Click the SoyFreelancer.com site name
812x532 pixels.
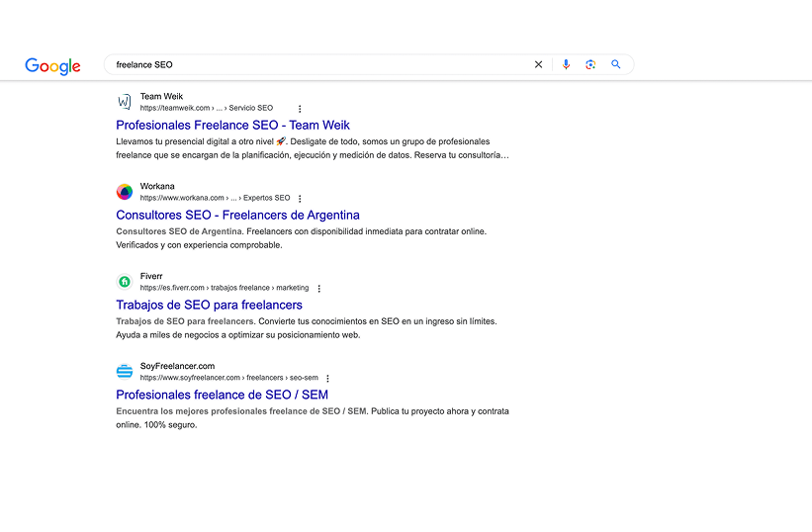(x=177, y=366)
